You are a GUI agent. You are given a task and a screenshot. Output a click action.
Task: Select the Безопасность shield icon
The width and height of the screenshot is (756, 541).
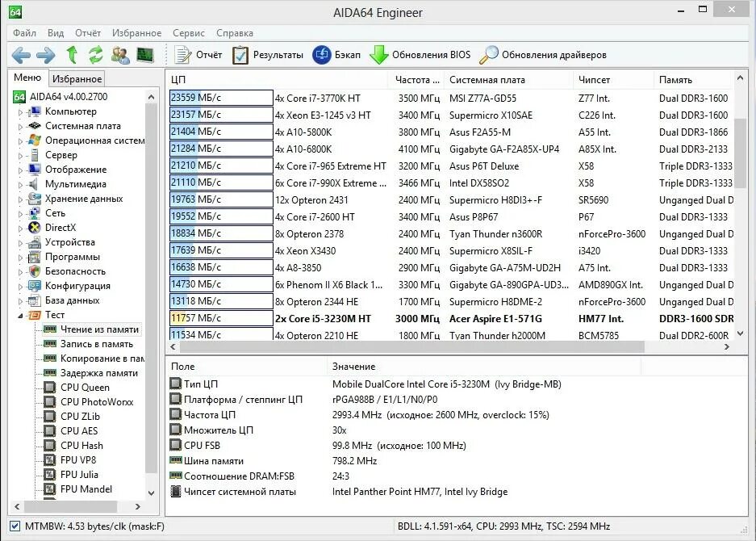34,271
